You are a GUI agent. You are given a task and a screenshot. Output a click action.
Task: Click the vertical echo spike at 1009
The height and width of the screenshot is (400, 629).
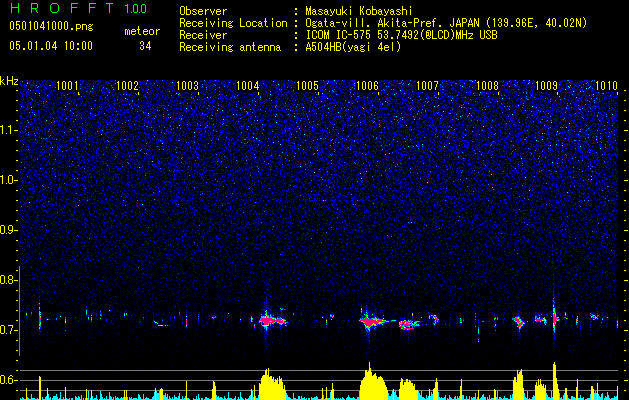tap(554, 319)
